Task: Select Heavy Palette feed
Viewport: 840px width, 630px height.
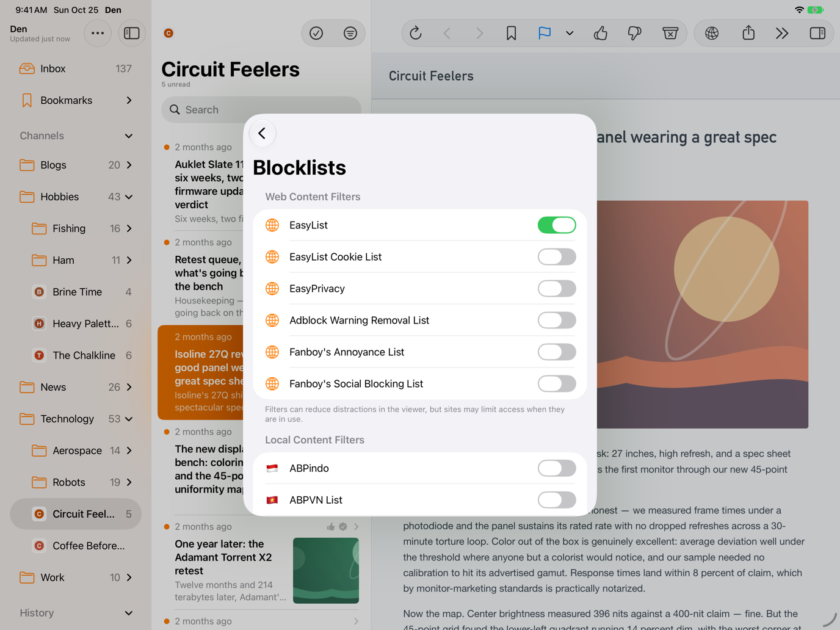Action: (x=76, y=324)
